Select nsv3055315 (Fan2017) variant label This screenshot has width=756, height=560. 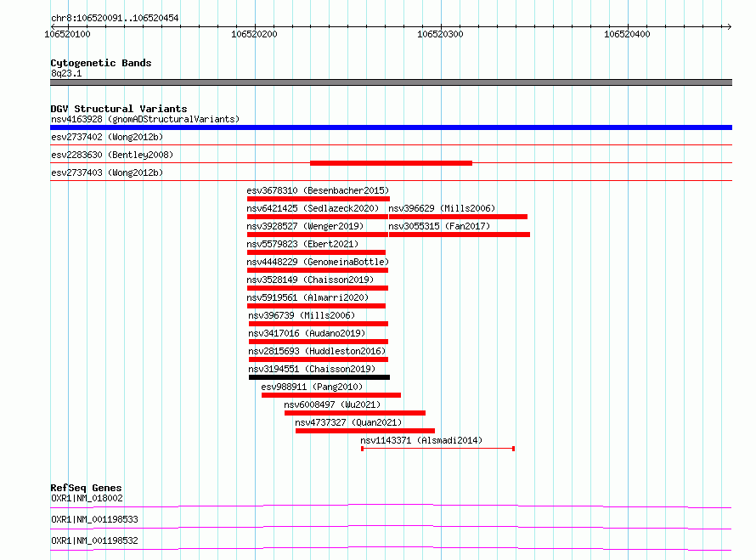click(439, 226)
